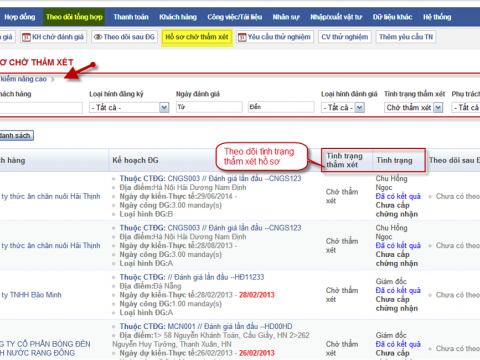The image size is (480, 360).
Task: Open the Hệ thống menu
Action: point(437,17)
